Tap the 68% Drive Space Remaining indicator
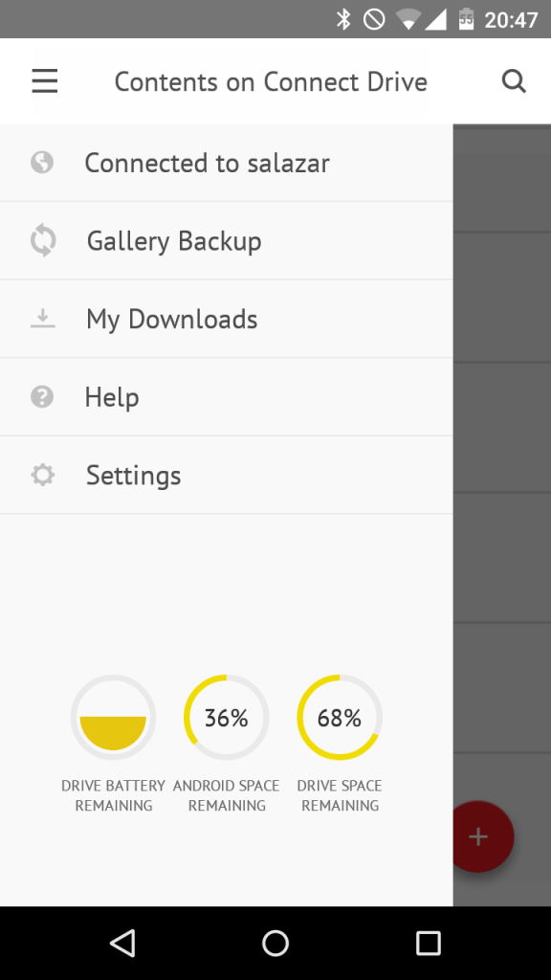Image resolution: width=551 pixels, height=980 pixels. [340, 717]
